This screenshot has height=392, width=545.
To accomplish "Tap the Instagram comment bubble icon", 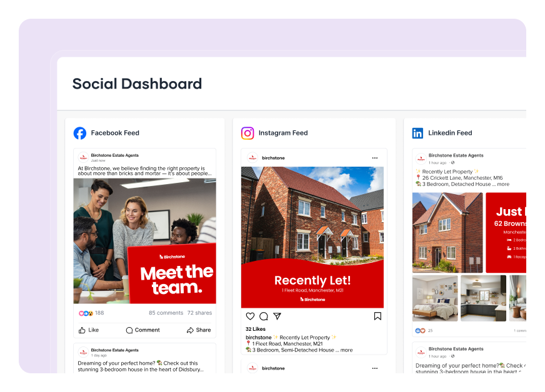I will (x=264, y=316).
